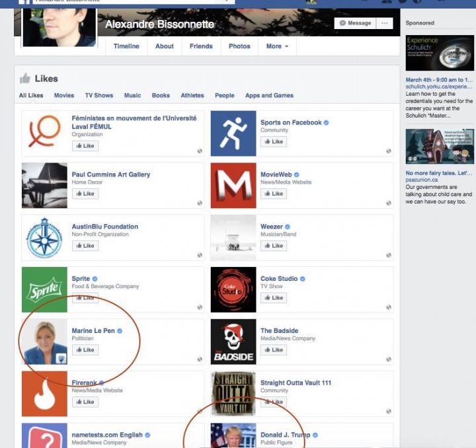This screenshot has width=476, height=448.
Task: Click the Message button
Action: pos(355,23)
